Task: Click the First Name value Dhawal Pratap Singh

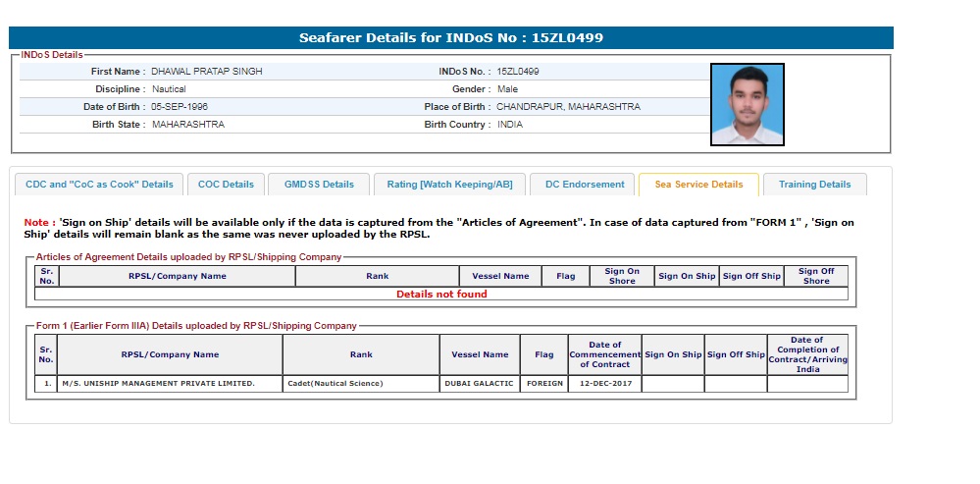Action: coord(207,72)
